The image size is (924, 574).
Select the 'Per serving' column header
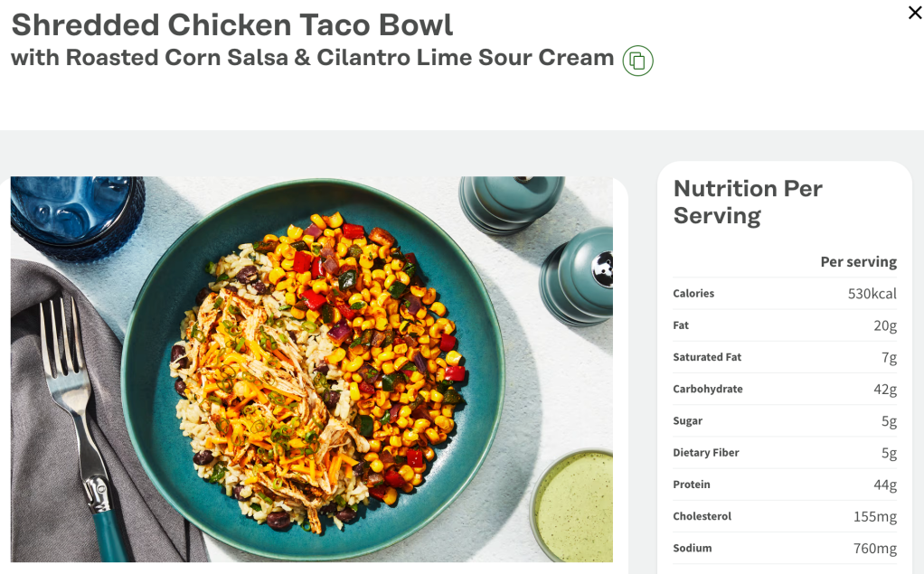pyautogui.click(x=858, y=262)
